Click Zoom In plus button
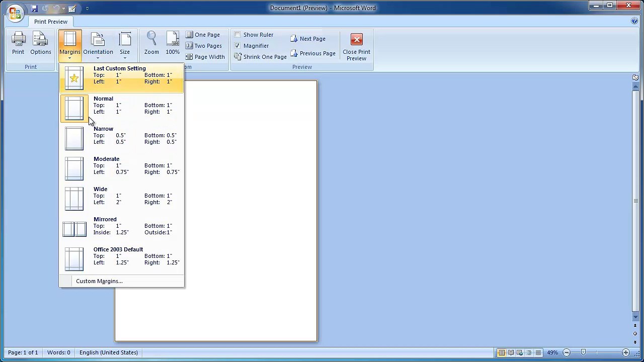 point(626,352)
